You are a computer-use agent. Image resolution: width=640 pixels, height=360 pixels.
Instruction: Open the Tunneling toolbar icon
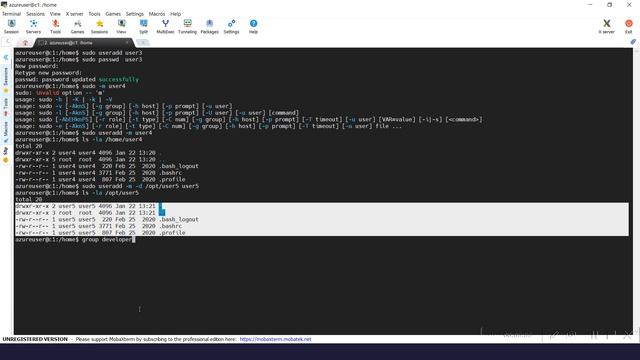[187, 26]
